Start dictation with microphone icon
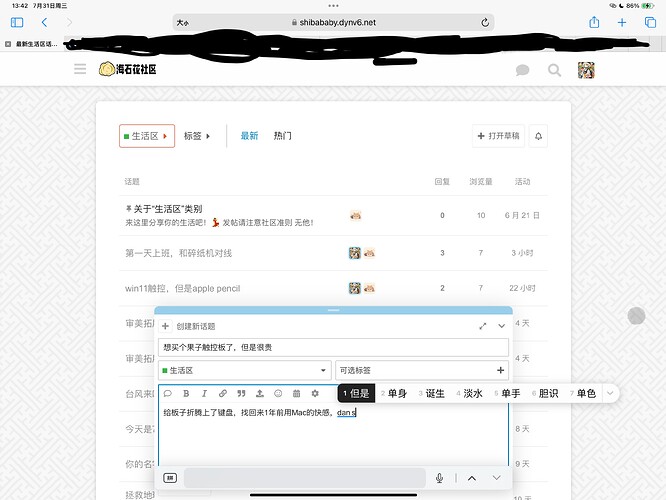This screenshot has width=666, height=500. click(x=440, y=478)
